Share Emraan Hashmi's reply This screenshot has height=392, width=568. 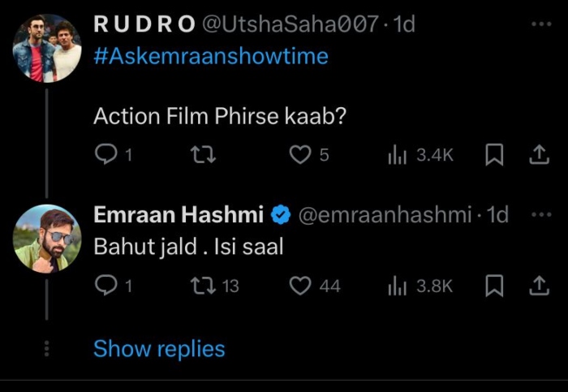tap(538, 285)
